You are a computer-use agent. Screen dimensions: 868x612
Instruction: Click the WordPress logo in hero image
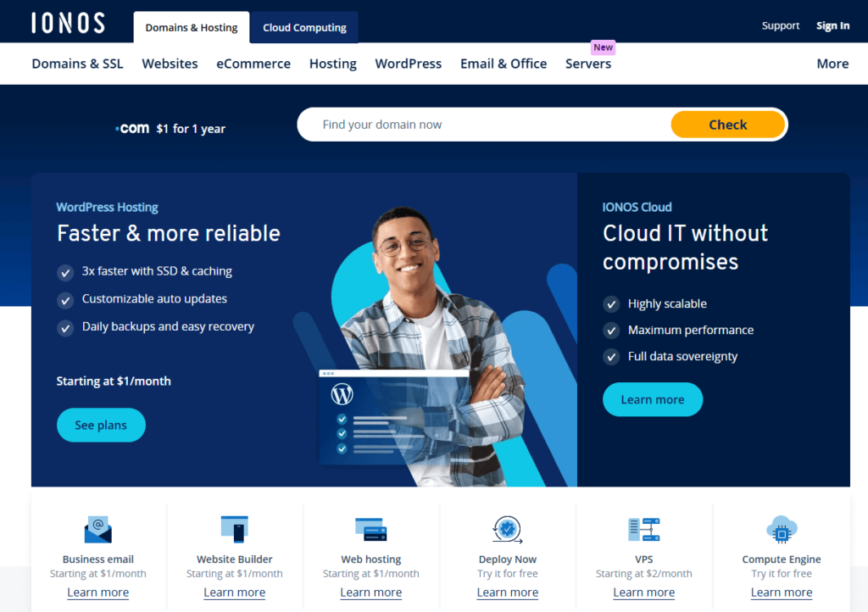342,394
